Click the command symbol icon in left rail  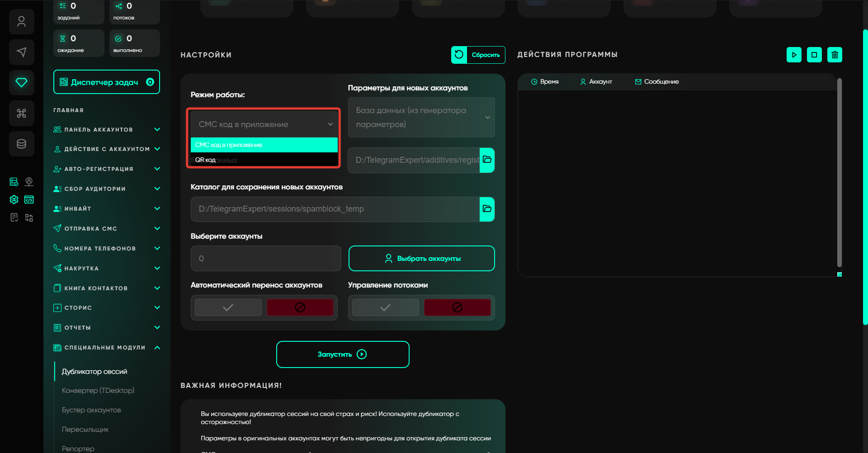point(21,113)
